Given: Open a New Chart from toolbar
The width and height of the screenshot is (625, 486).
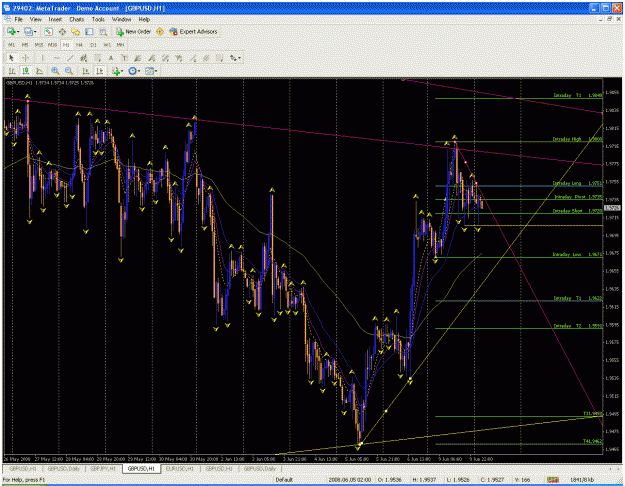Looking at the screenshot, I should tap(11, 31).
